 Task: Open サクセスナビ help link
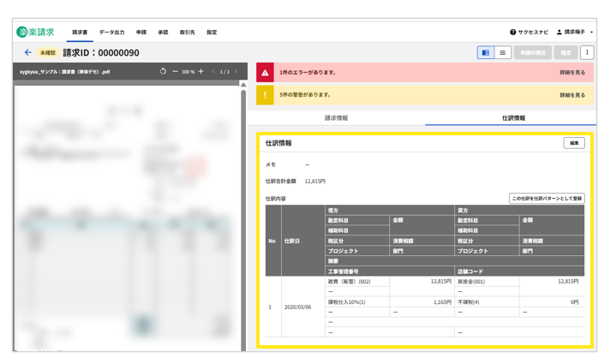click(529, 33)
